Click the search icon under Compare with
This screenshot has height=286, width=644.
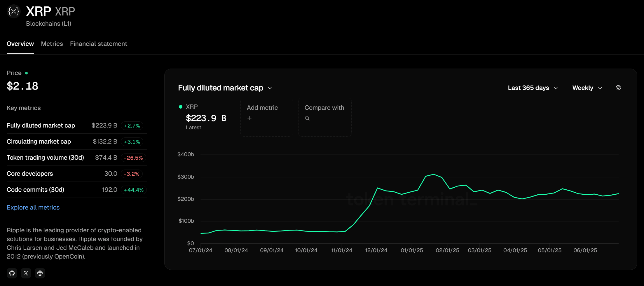coord(307,118)
